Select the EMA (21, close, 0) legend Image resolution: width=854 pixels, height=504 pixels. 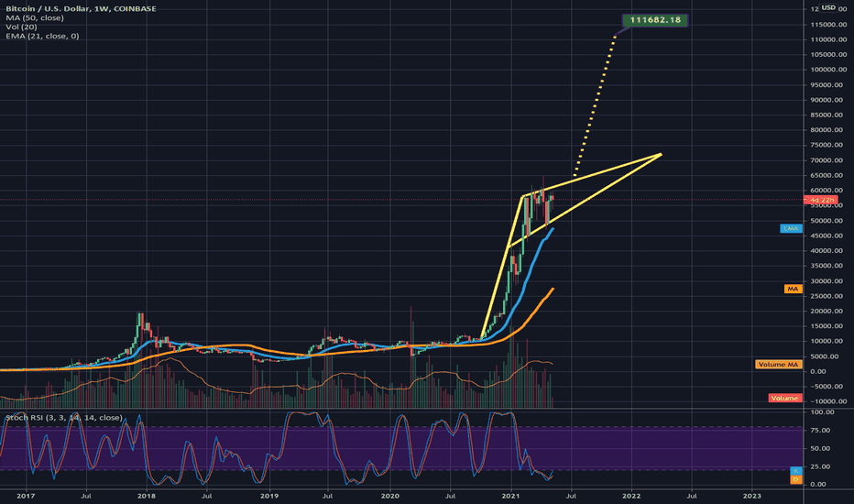[x=42, y=36]
